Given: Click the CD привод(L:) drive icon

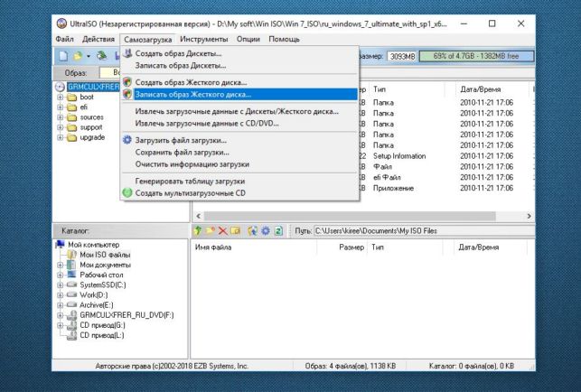Looking at the screenshot, I should (x=72, y=335).
